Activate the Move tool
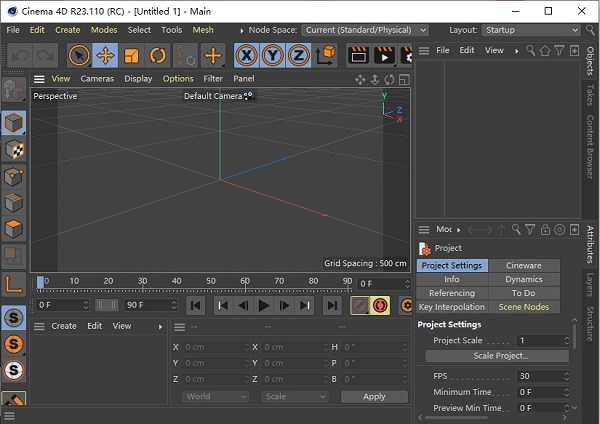600x424 pixels. tap(105, 55)
